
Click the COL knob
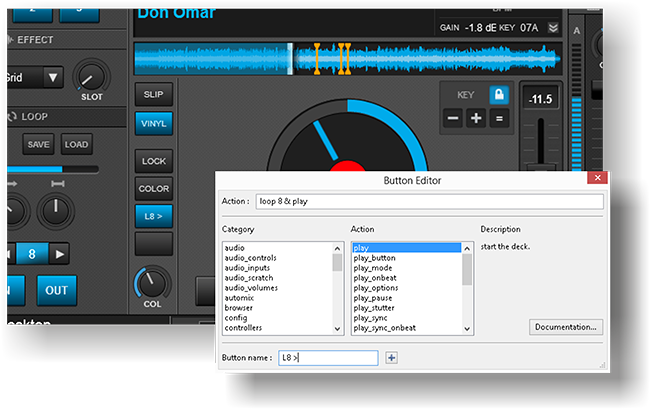[152, 283]
